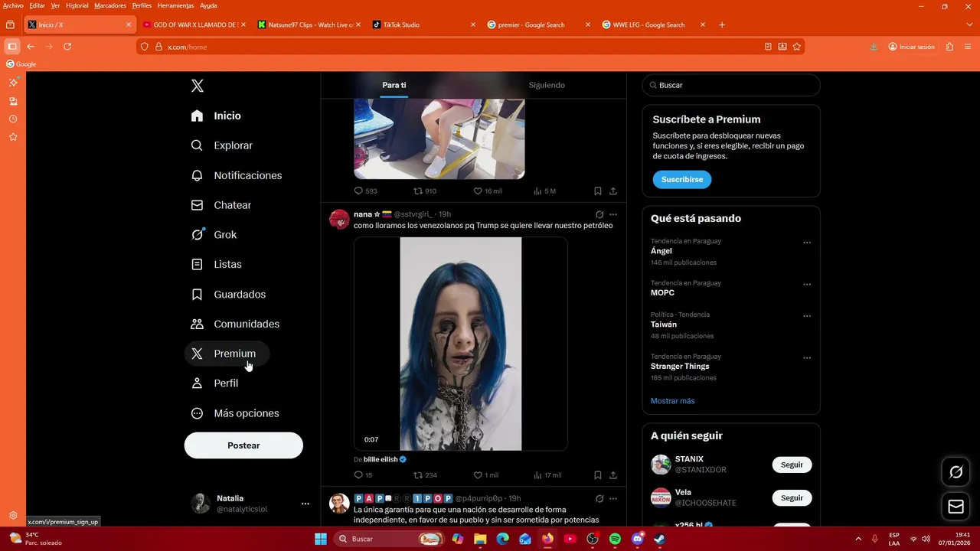This screenshot has height=551, width=980.
Task: Open options for MOPC trend
Action: coord(807,285)
